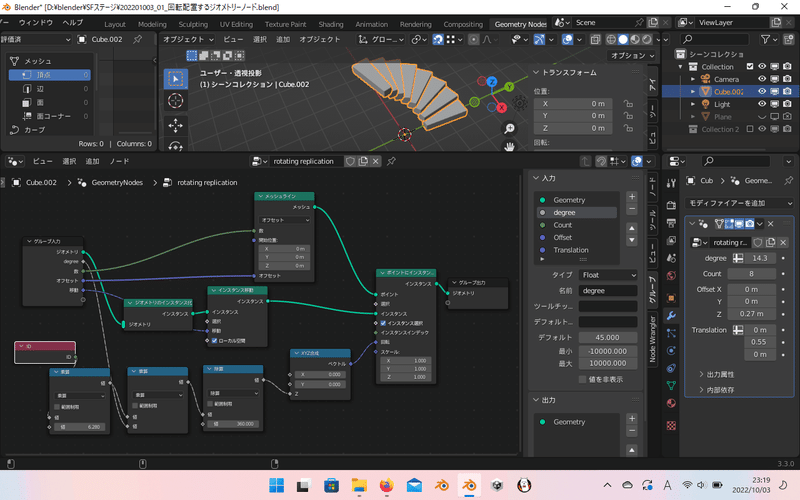The height and width of the screenshot is (500, 800).
Task: Open the outliner filter dropdown
Action: pyautogui.click(x=768, y=39)
